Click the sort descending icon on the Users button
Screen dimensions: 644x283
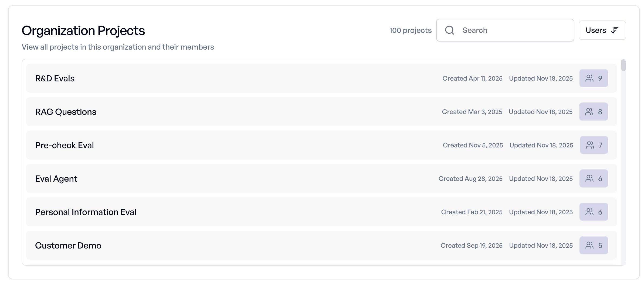pyautogui.click(x=615, y=30)
